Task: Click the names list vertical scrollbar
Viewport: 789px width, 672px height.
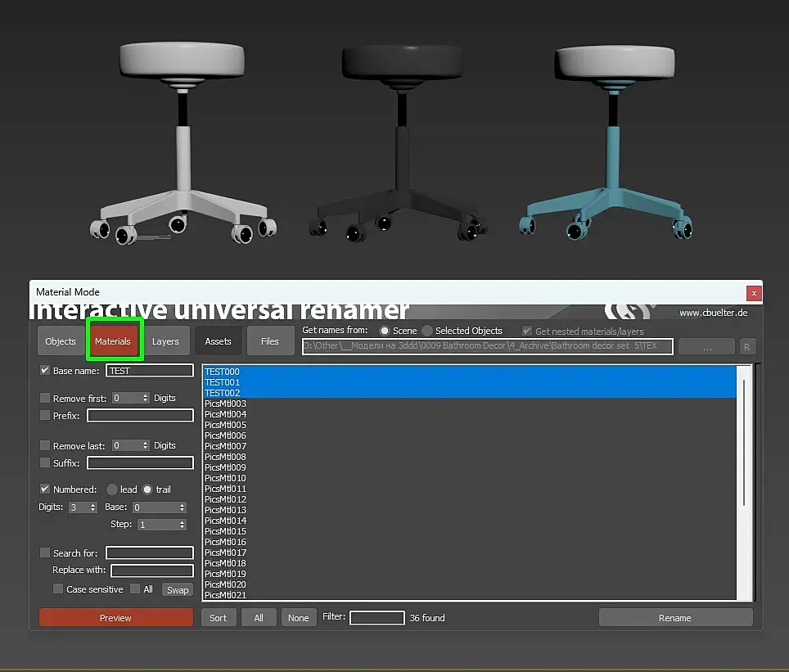Action: pos(744,443)
